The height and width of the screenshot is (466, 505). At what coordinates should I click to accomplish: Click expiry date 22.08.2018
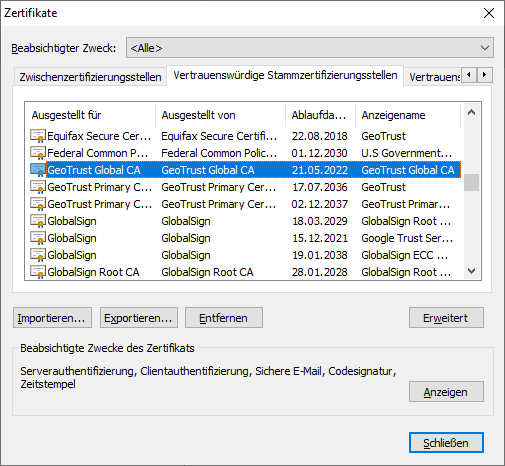[319, 136]
